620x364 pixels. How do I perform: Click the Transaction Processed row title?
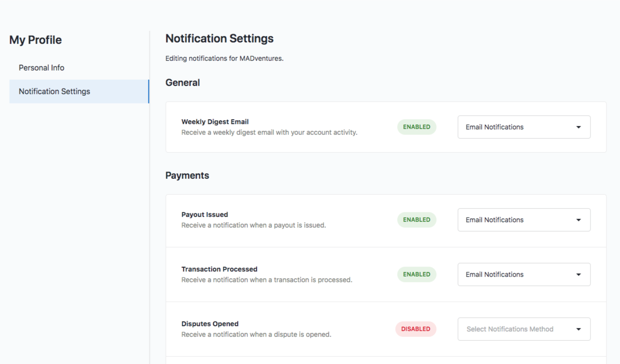click(219, 269)
